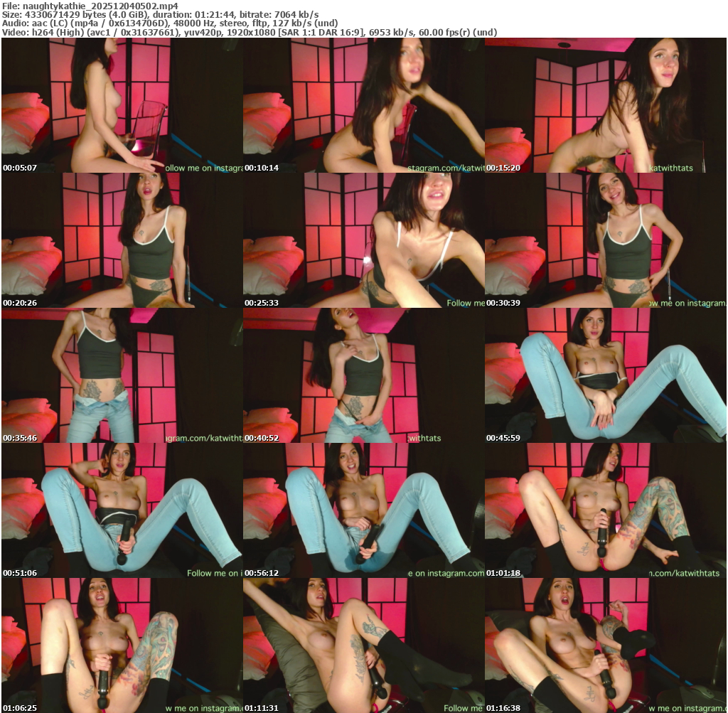Image resolution: width=728 pixels, height=713 pixels.
Task: Select the thumbnail at 00:25:33
Action: pyautogui.click(x=363, y=240)
